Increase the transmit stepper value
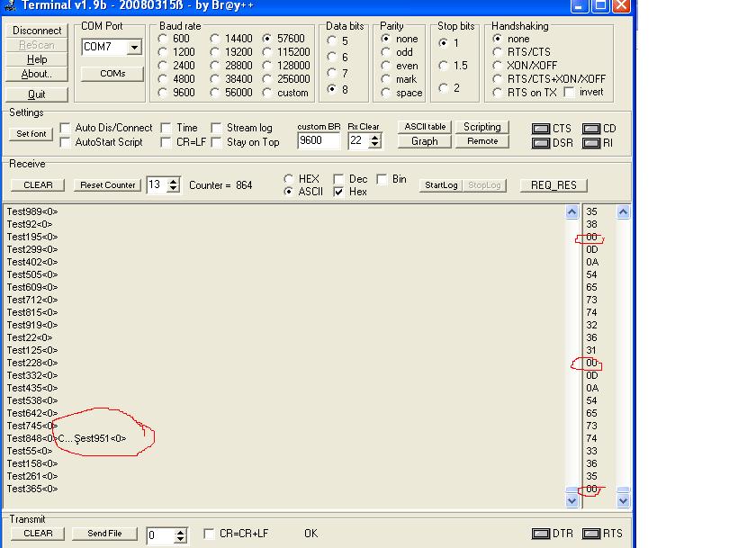756x548 pixels. coord(180,532)
